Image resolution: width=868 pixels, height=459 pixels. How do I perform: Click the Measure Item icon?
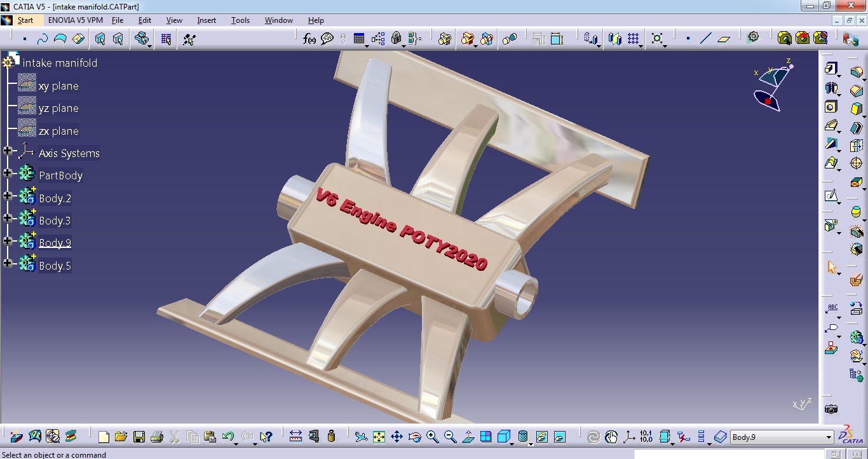(x=313, y=436)
